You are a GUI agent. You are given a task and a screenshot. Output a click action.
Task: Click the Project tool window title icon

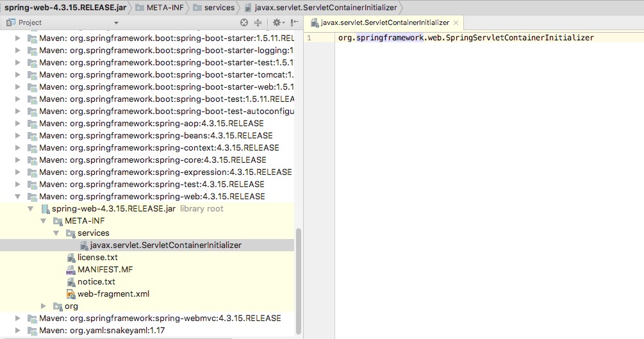click(11, 22)
